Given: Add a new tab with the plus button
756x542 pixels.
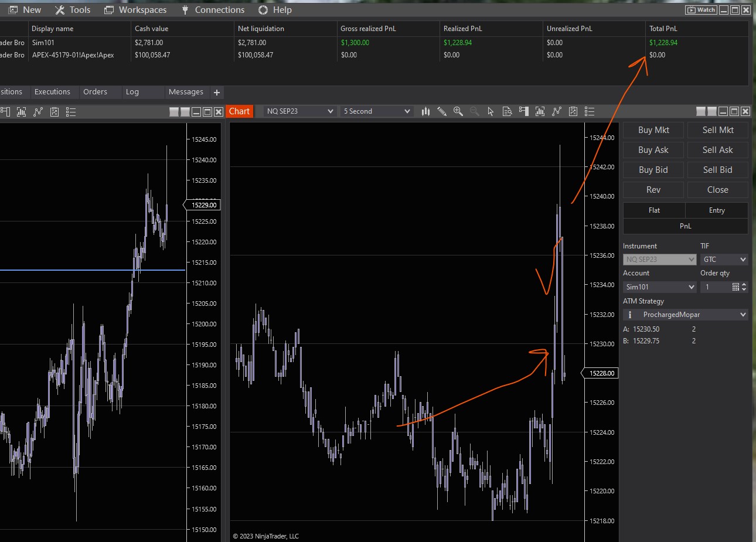Looking at the screenshot, I should (217, 93).
